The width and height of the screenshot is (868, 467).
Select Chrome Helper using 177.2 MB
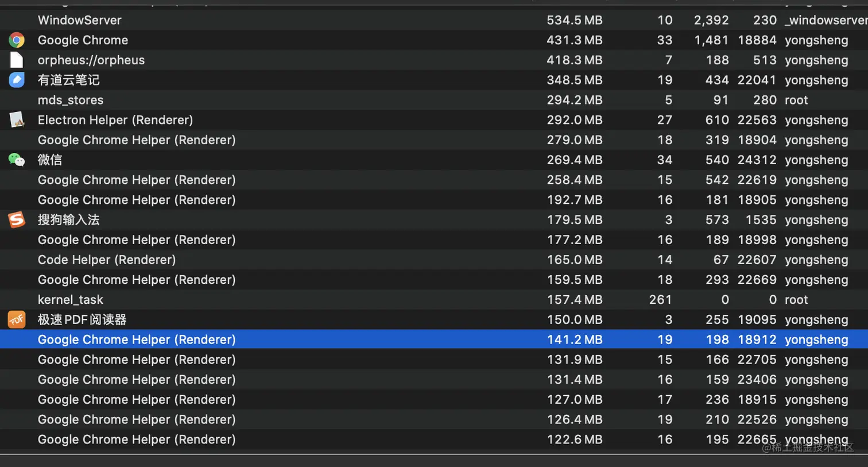137,240
